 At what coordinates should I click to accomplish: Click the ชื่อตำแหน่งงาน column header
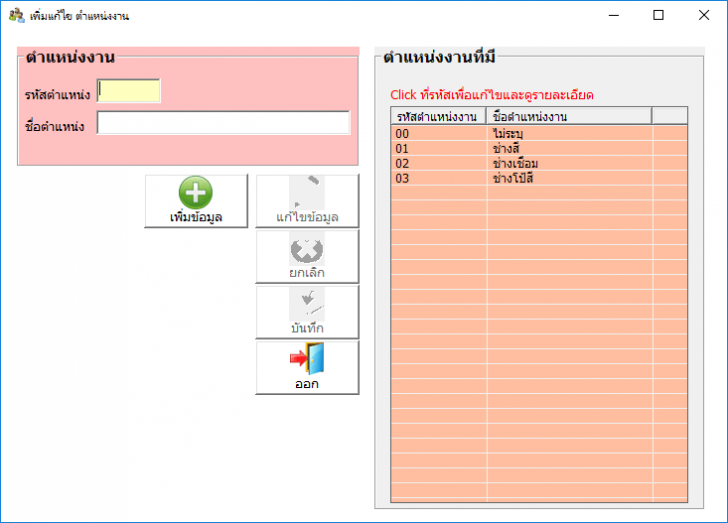point(569,116)
